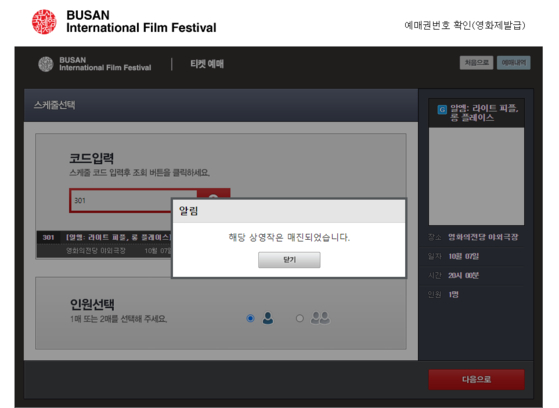The height and width of the screenshot is (408, 559).
Task: Click the G rating icon beside film title
Action: click(442, 109)
